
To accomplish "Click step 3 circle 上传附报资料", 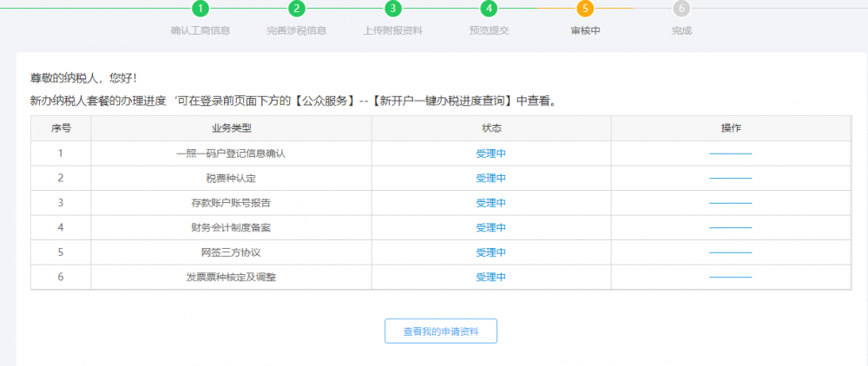I will tap(393, 9).
